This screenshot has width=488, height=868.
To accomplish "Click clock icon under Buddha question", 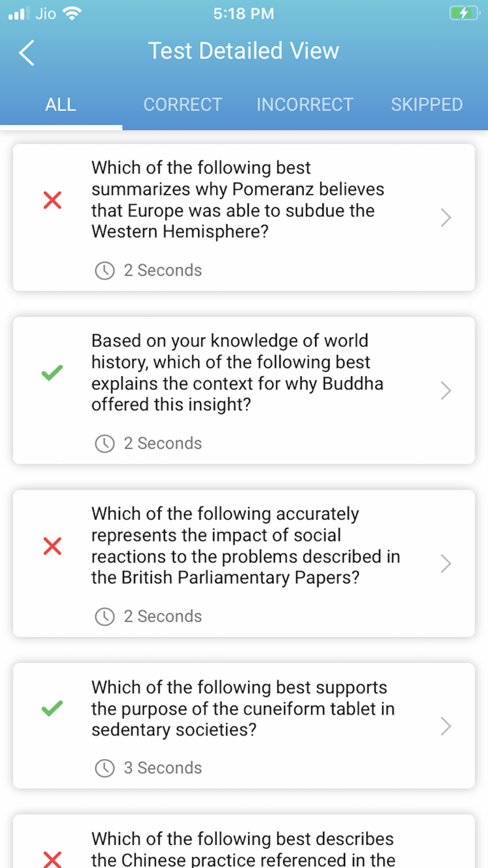I will coord(105,444).
